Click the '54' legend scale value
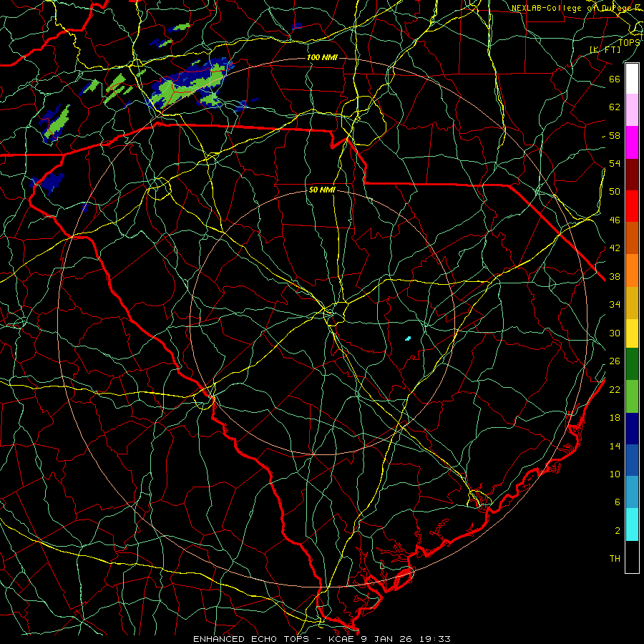This screenshot has width=644, height=644. pos(615,163)
